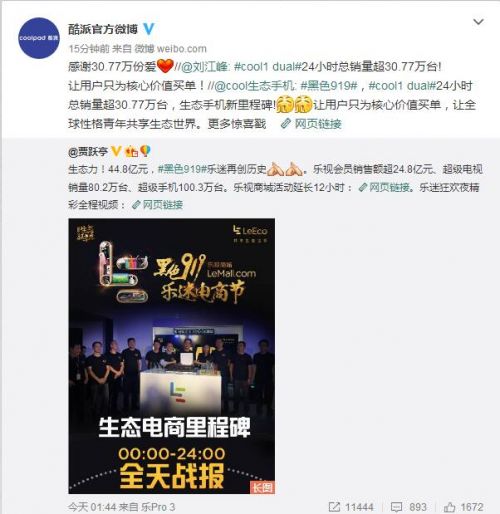
Task: Like the post with thumbs-up 1672
Action: (x=449, y=507)
